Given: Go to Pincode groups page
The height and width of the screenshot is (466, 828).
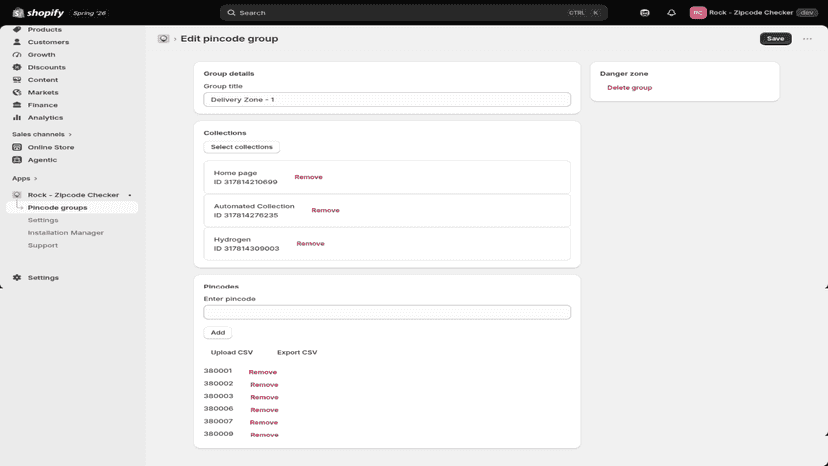Looking at the screenshot, I should (58, 208).
